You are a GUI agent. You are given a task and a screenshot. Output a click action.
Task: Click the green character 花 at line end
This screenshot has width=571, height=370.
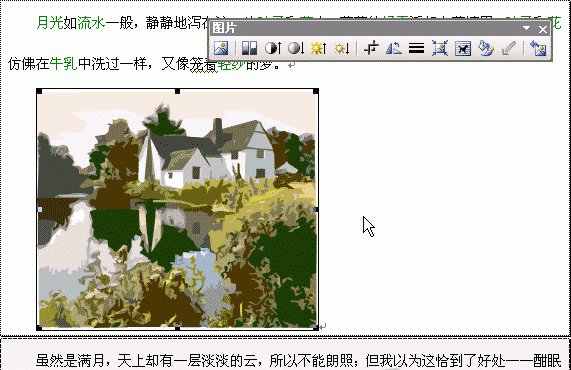pyautogui.click(x=555, y=23)
